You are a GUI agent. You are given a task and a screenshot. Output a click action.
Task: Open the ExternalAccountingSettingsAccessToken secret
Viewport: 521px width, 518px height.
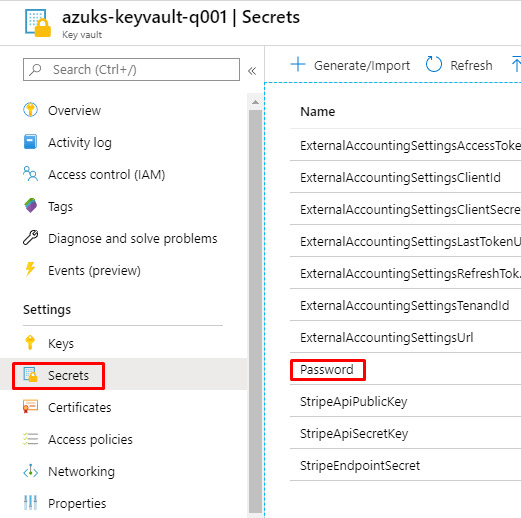point(411,146)
